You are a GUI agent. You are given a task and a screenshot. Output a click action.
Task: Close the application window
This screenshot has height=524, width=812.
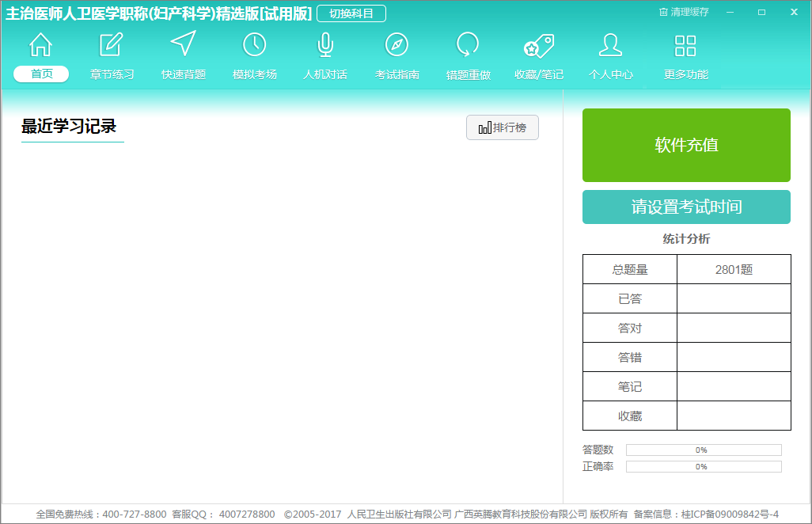[x=794, y=12]
